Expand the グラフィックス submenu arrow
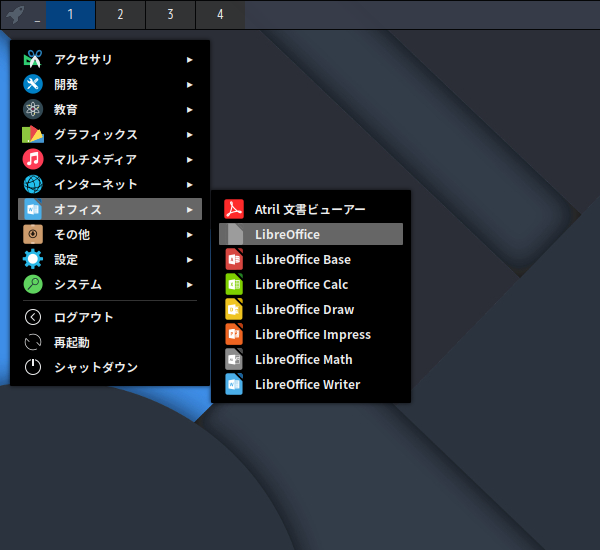 189,135
